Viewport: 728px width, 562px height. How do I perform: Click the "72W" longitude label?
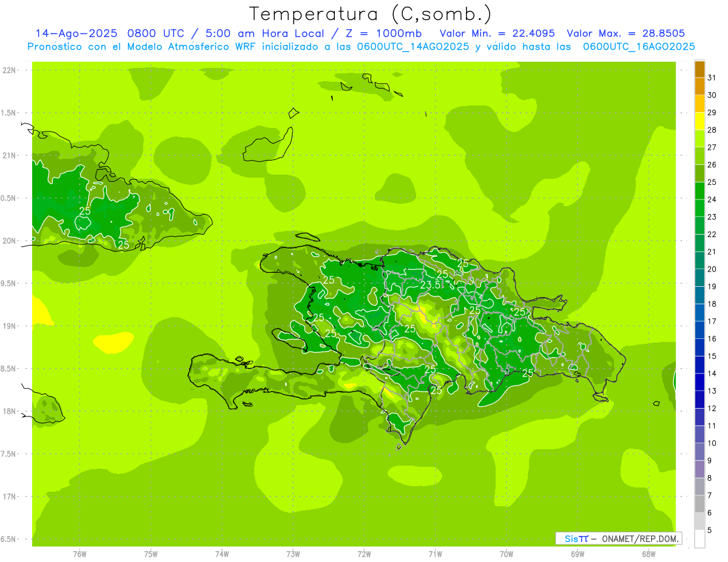(364, 554)
